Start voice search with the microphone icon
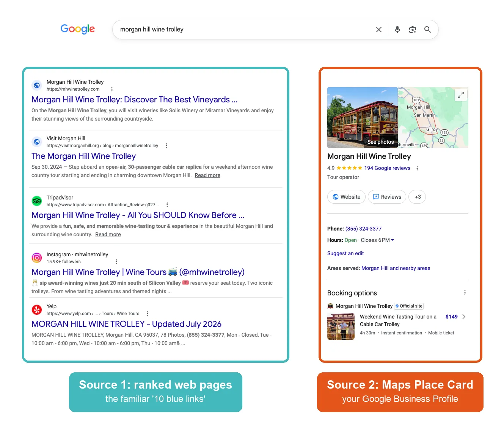The image size is (504, 433). (397, 30)
